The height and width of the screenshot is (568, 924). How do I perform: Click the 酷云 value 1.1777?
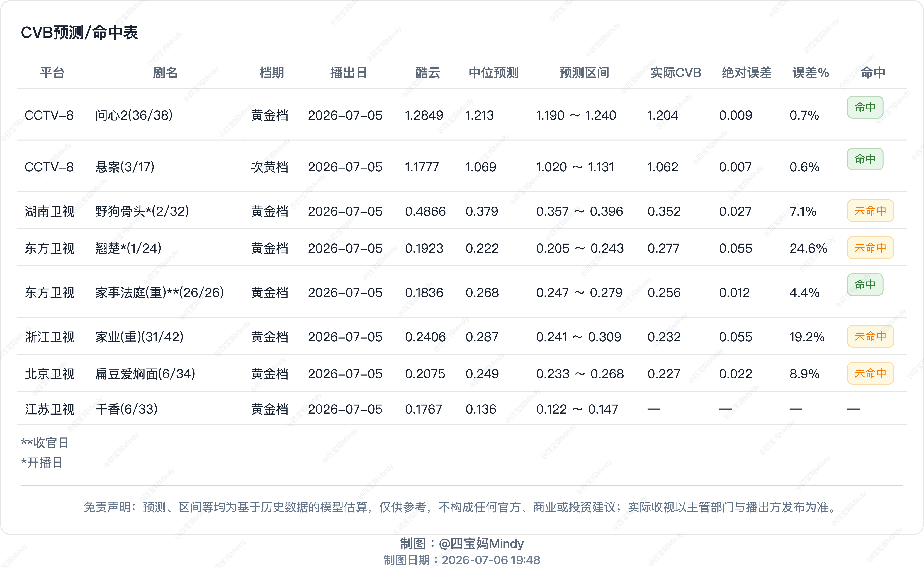coord(422,167)
